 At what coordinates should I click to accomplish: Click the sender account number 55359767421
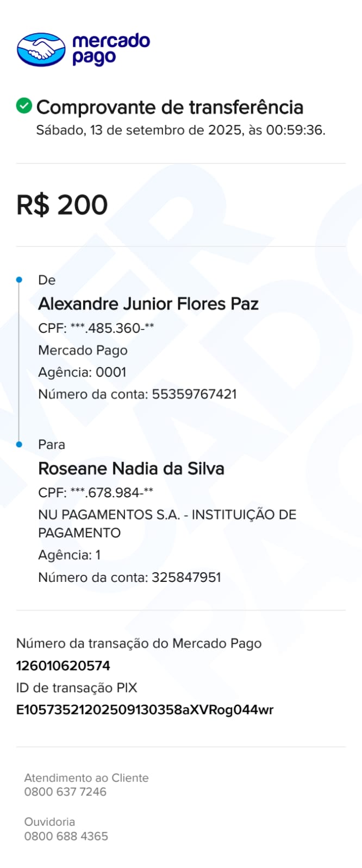[194, 394]
